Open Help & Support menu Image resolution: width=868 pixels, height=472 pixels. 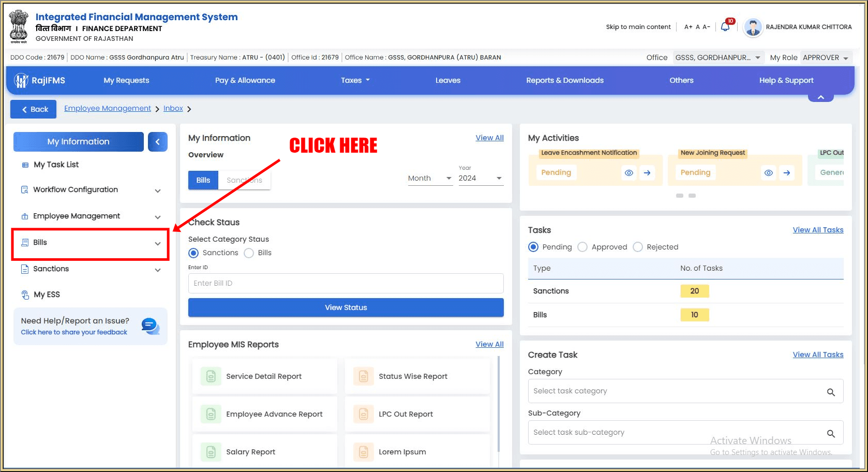[786, 80]
